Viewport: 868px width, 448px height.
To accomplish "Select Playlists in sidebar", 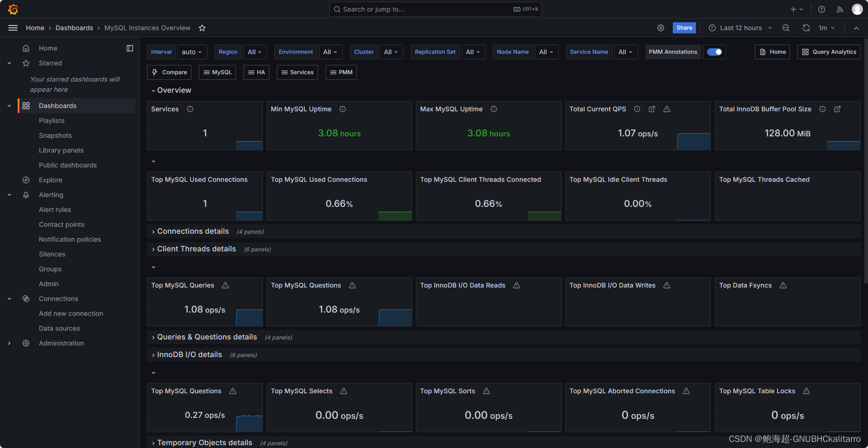I will coord(51,121).
